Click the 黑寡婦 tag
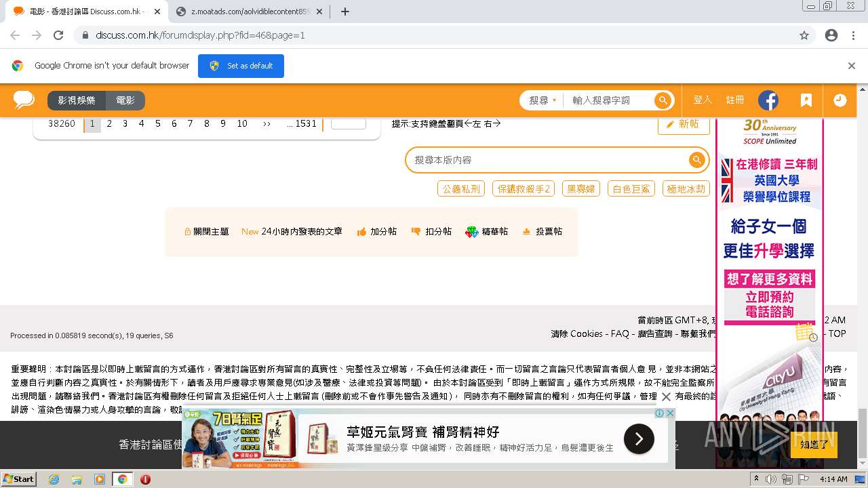The height and width of the screenshot is (488, 868). [580, 188]
